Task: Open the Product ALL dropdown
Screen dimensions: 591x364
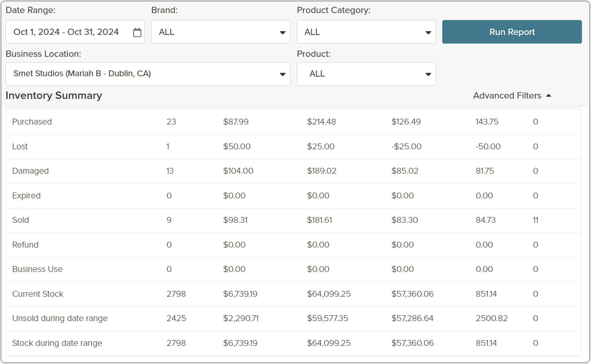Action: (366, 74)
